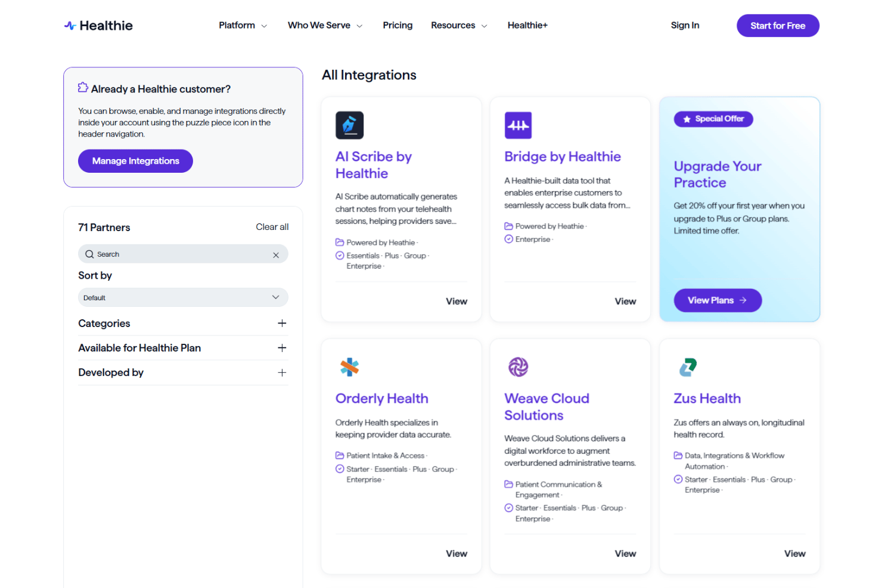This screenshot has width=882, height=588.
Task: Click check icon beside Essentials on AI Scribe card
Action: coord(340,255)
